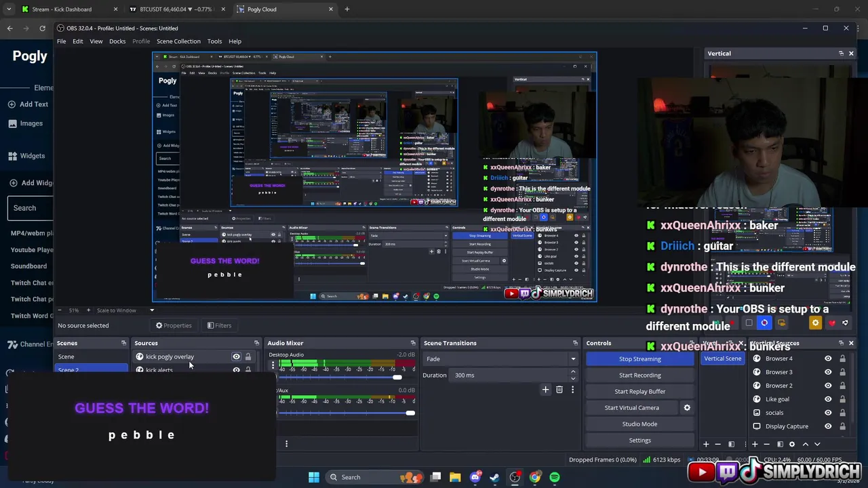Screen dimensions: 868x488
Task: Open the Docks menu in OBS
Action: click(117, 41)
